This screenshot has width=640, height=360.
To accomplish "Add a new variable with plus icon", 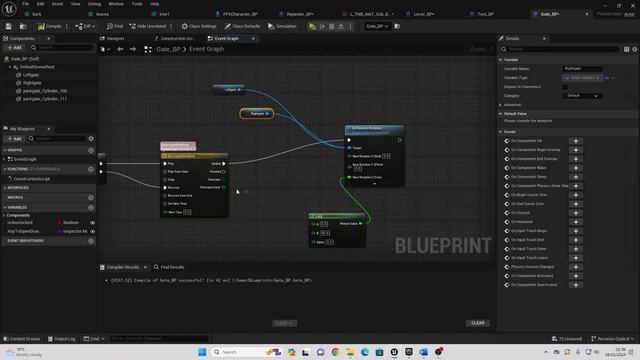I will click(91, 207).
